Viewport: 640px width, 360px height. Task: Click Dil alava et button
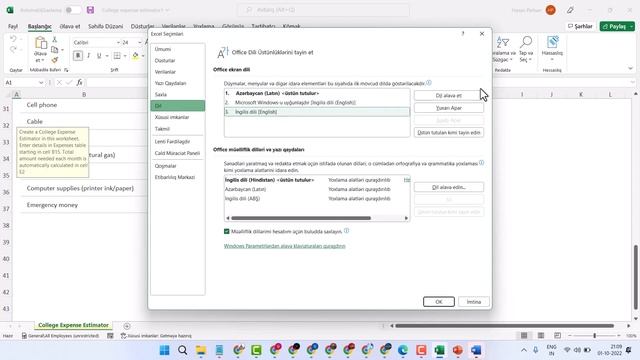449,96
